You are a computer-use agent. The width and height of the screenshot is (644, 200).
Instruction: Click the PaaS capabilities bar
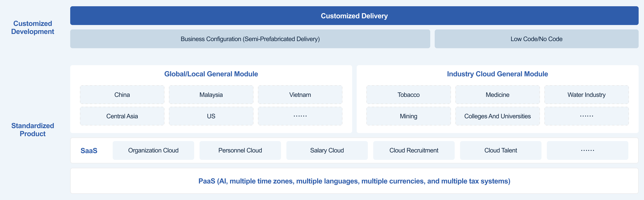[354, 181]
